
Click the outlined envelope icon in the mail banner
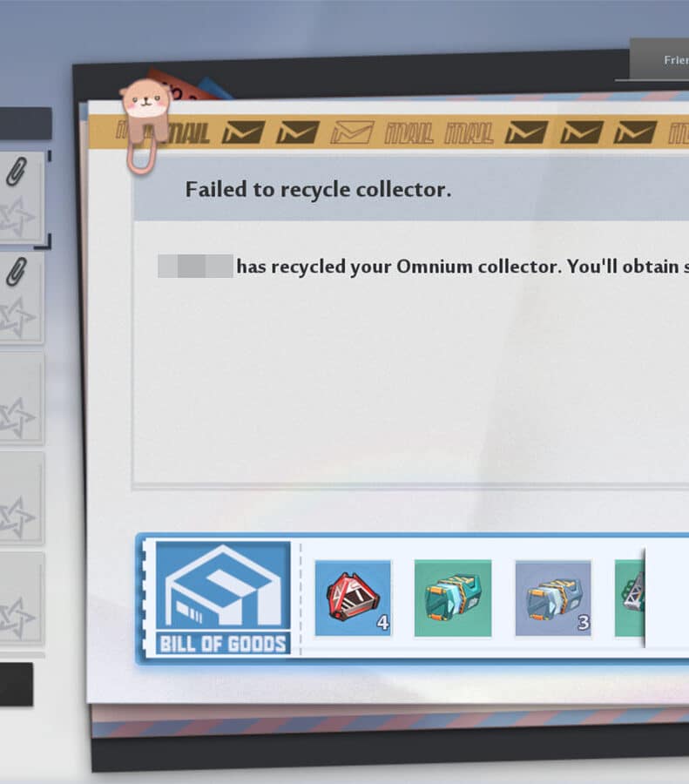[352, 132]
